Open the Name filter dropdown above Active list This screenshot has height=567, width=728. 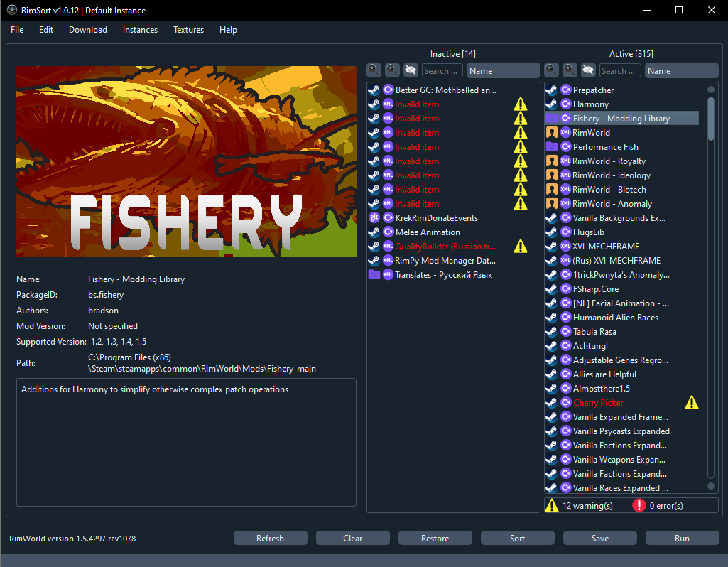(x=682, y=70)
